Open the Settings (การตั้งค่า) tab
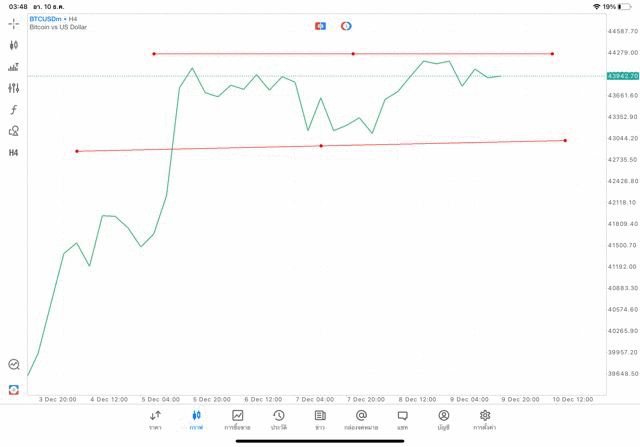This screenshot has height=447, width=640. click(x=485, y=420)
